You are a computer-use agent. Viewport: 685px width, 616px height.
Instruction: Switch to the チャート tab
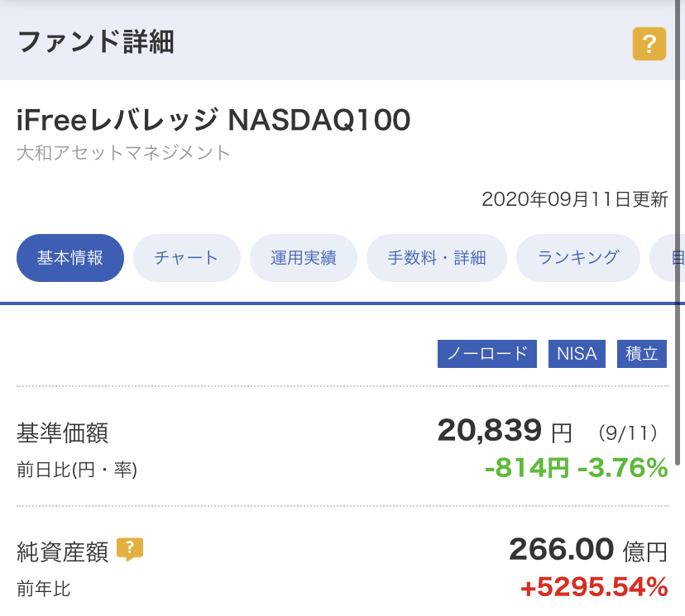187,258
